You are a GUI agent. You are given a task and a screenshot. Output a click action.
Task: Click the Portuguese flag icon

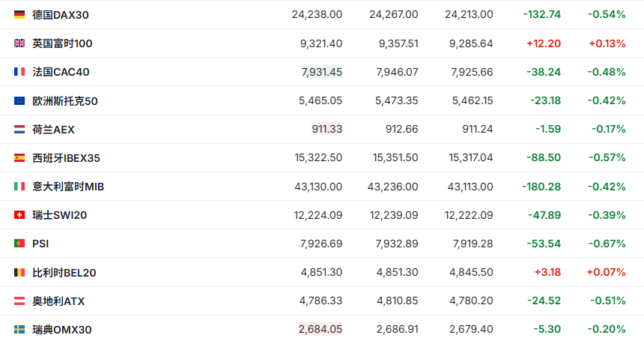(19, 244)
